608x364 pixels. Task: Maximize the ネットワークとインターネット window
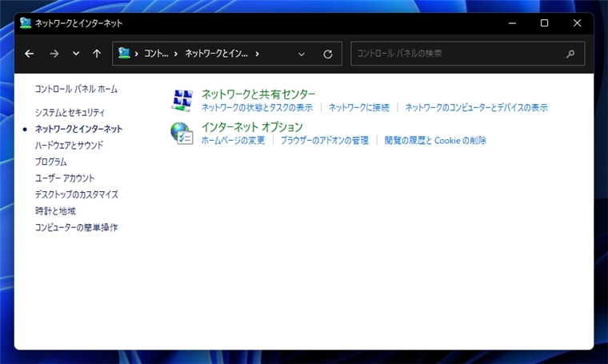(x=545, y=23)
